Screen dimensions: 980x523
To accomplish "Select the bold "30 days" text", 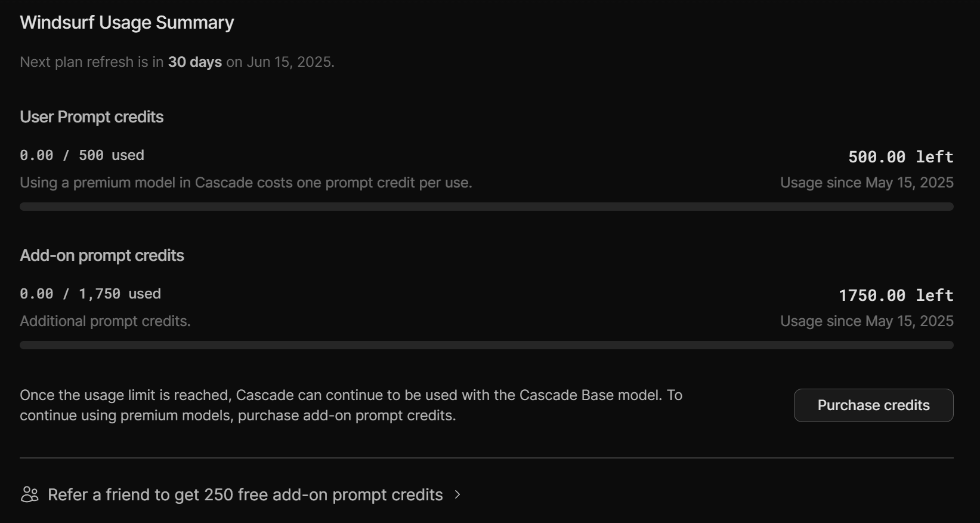I will click(194, 62).
